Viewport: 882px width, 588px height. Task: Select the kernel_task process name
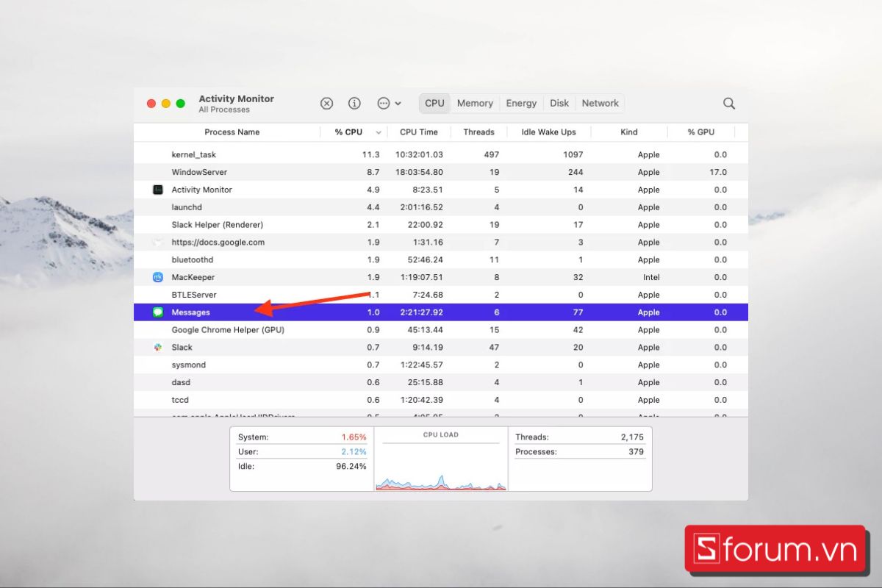193,155
